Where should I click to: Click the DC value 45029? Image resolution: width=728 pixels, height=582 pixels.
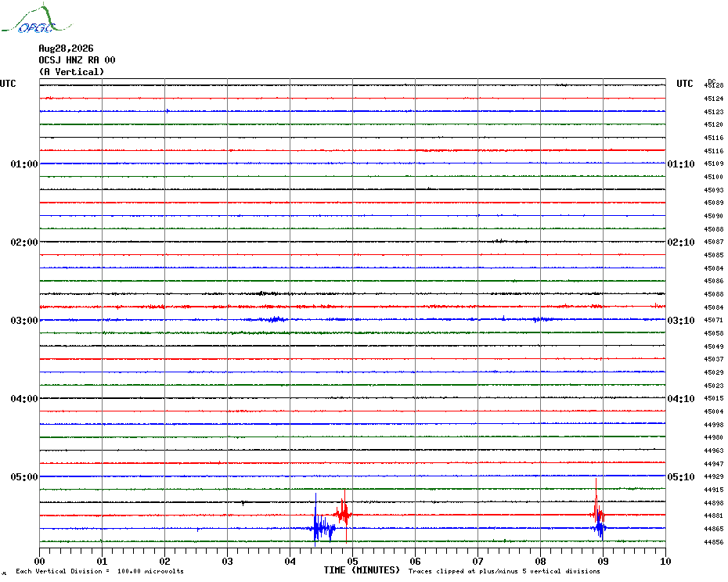pos(714,372)
